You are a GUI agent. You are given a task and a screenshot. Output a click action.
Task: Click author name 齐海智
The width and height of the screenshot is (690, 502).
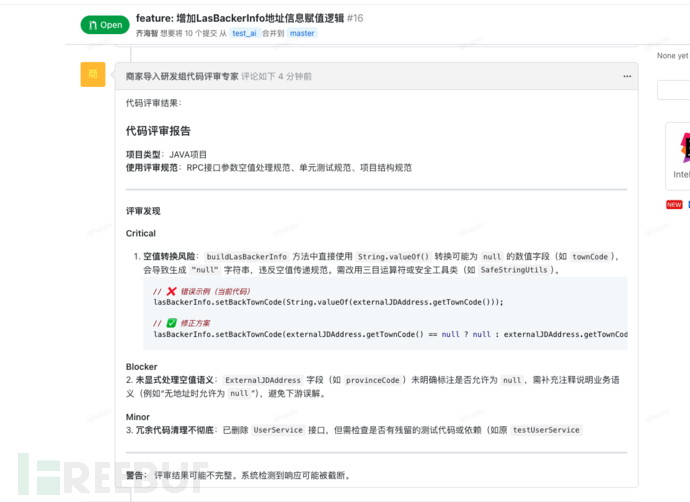(152, 33)
